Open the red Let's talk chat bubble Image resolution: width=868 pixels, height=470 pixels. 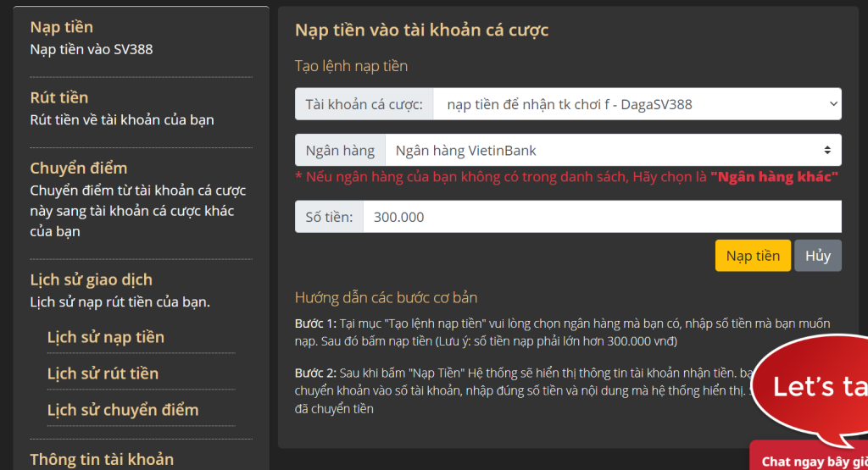[x=814, y=387]
